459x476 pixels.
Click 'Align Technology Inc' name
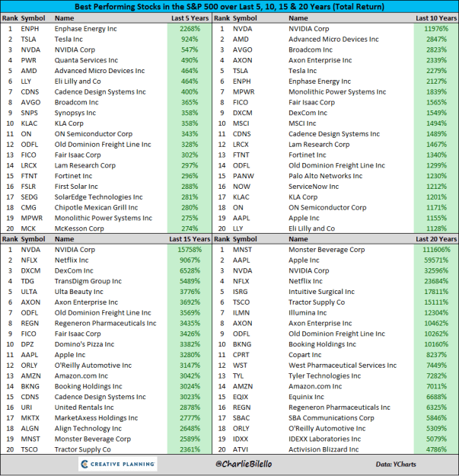click(88, 429)
